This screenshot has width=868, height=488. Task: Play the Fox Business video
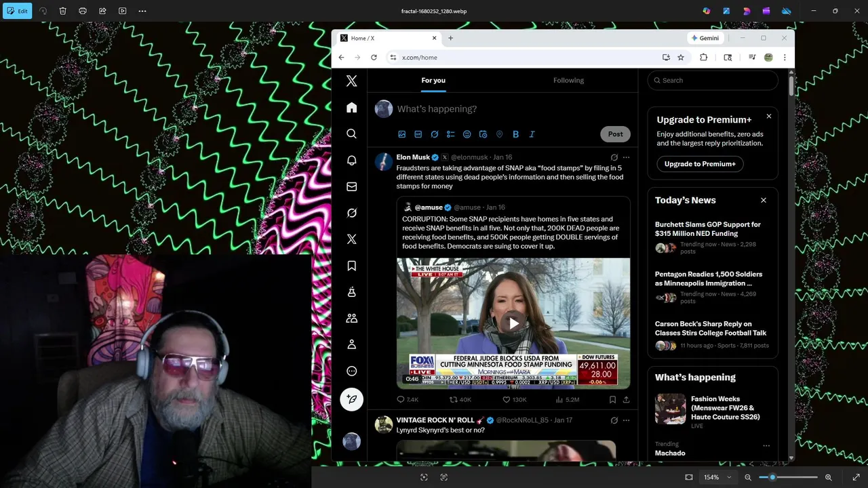513,323
